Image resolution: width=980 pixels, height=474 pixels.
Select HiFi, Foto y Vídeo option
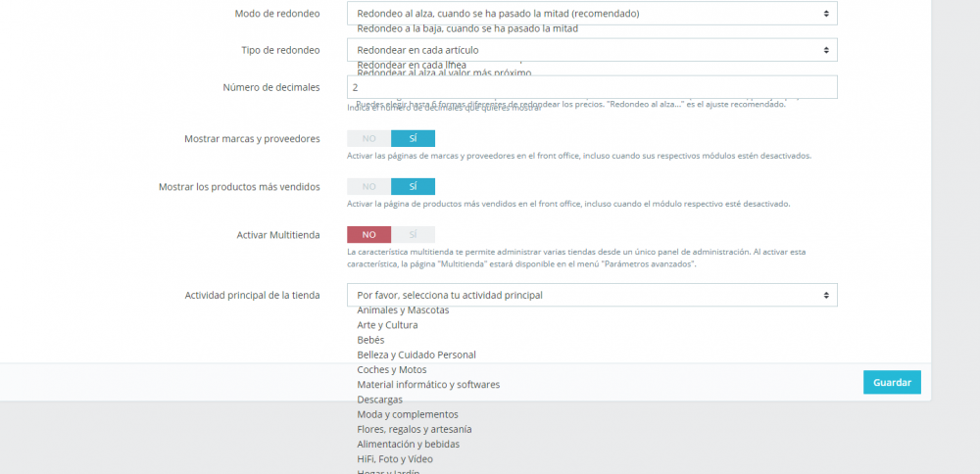coord(395,459)
